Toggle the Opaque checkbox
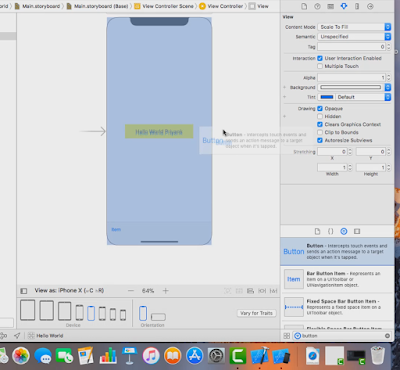400x370 pixels. click(320, 108)
